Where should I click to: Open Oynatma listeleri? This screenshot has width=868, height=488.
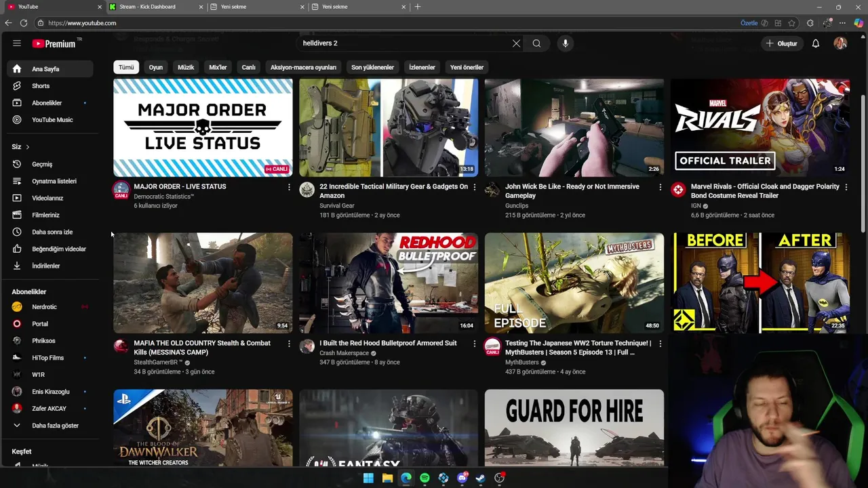pyautogui.click(x=50, y=181)
